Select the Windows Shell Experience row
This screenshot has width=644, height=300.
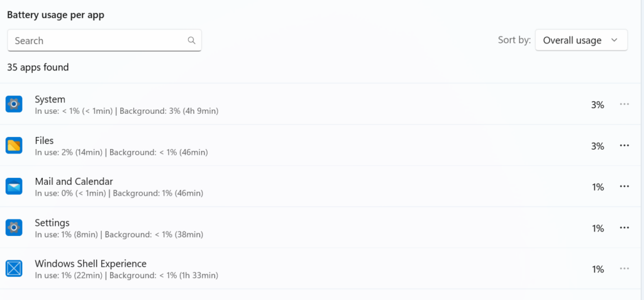[322, 269]
